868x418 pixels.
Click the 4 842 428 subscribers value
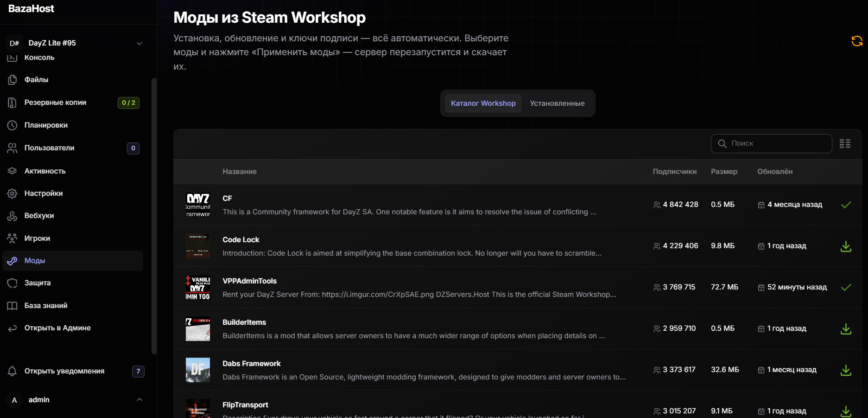click(x=680, y=205)
